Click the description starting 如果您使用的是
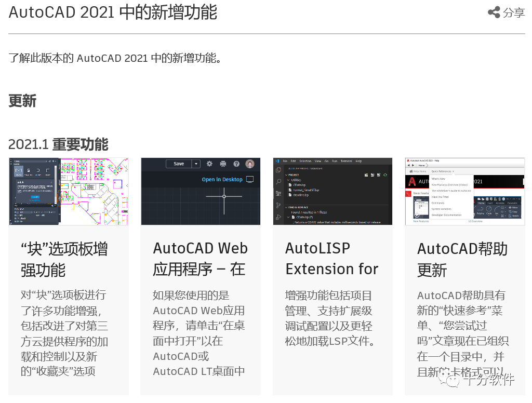 [199, 333]
